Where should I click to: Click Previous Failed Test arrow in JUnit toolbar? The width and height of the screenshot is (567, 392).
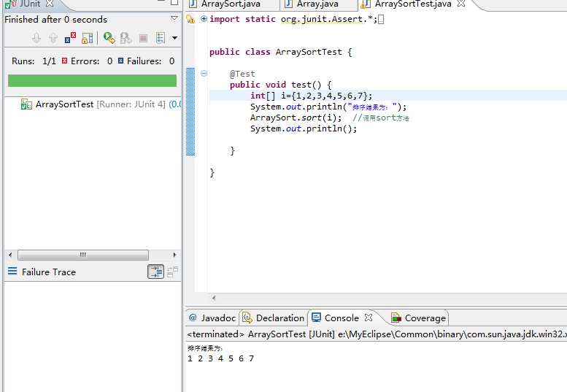pos(53,38)
